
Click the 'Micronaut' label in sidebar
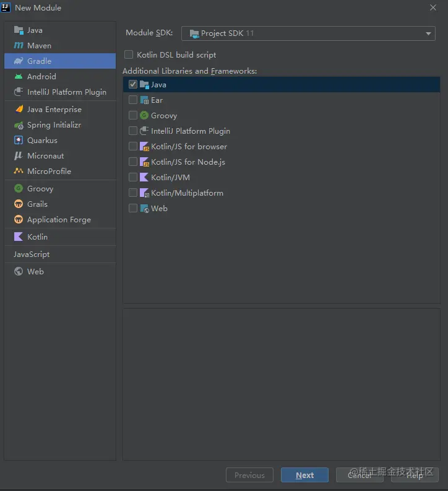[x=45, y=155]
